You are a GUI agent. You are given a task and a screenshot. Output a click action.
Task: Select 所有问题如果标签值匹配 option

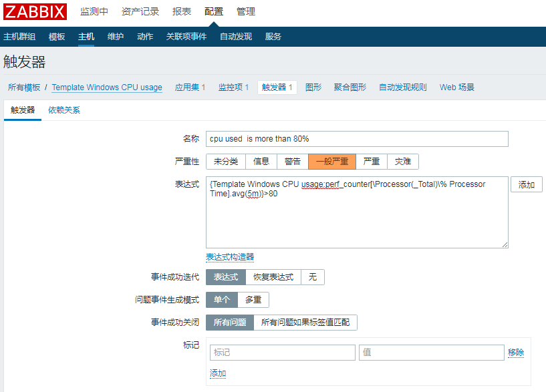pos(305,323)
